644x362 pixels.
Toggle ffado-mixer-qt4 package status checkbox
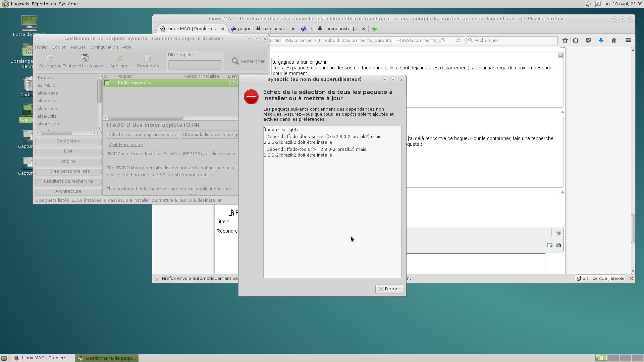tap(107, 83)
